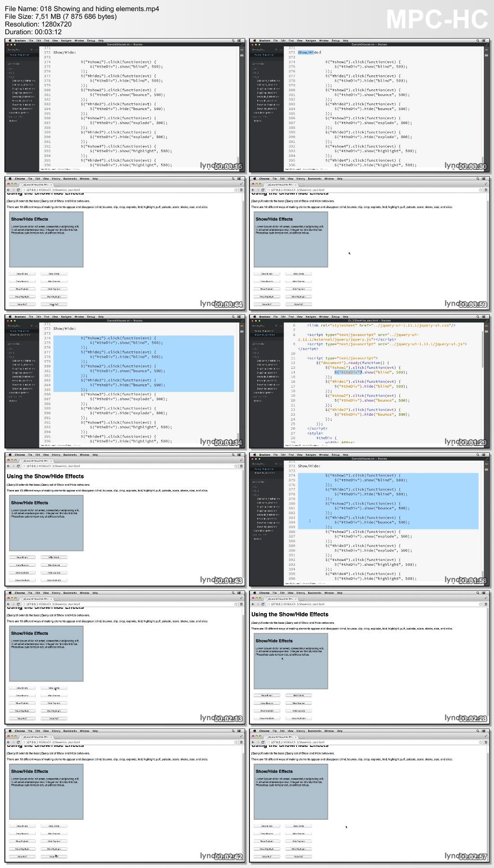Click Show Bounce button in 00:02:28 frame
The width and height of the screenshot is (494, 868).
pos(267,703)
